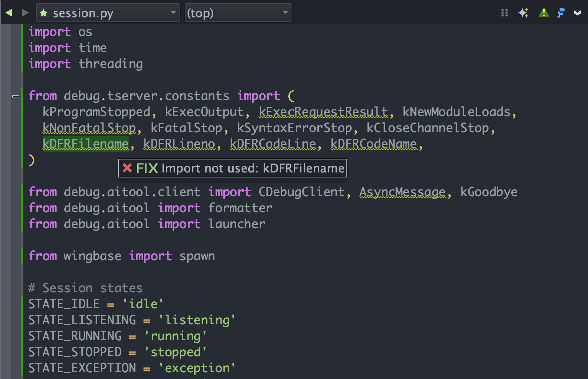Click the yellow warning triangle icon
This screenshot has height=379, width=588.
(544, 13)
